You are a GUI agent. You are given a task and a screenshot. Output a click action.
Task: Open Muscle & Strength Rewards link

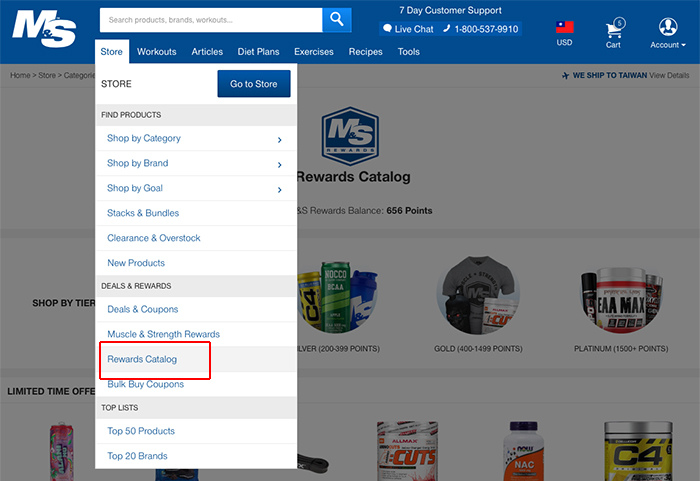[x=163, y=334]
